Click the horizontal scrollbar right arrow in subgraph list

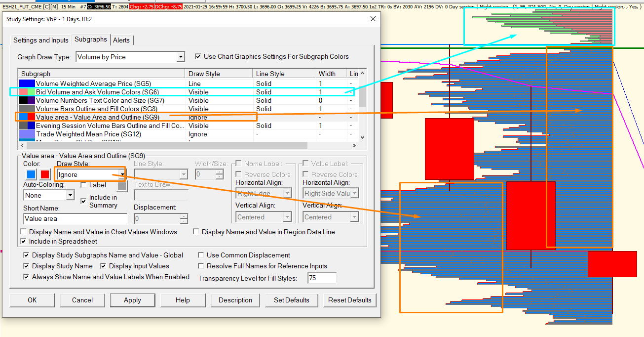(354, 146)
